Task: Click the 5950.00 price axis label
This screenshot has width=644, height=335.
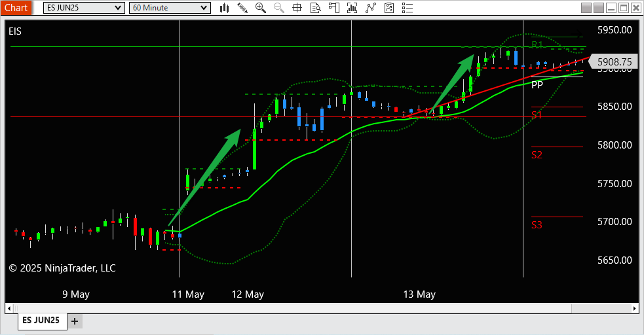Action: [615, 30]
